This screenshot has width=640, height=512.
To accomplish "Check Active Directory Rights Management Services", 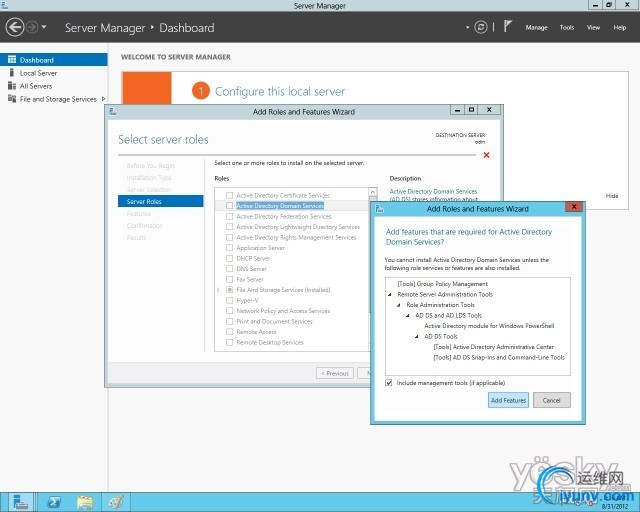I will point(229,237).
